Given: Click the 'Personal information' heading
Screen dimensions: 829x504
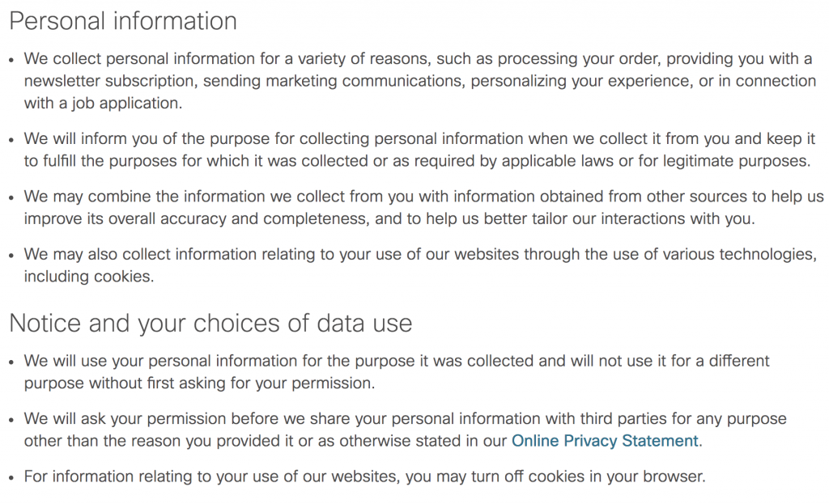Looking at the screenshot, I should [x=123, y=21].
